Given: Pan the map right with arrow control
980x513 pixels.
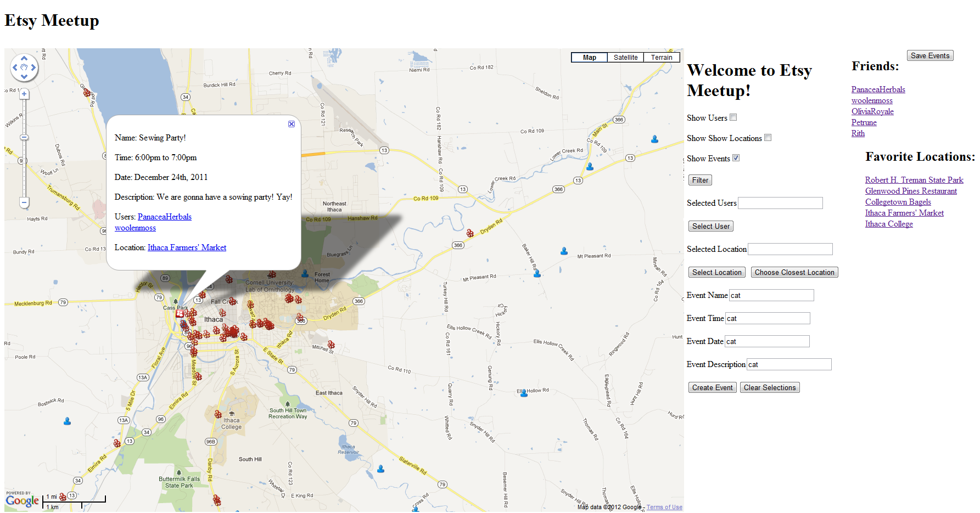Looking at the screenshot, I should (x=33, y=67).
